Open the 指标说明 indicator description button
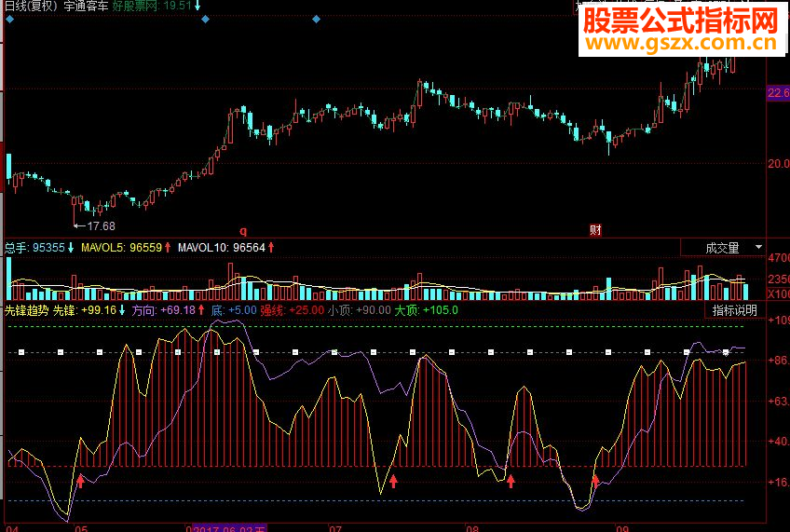Screen dimensions: 790x532 735,310
